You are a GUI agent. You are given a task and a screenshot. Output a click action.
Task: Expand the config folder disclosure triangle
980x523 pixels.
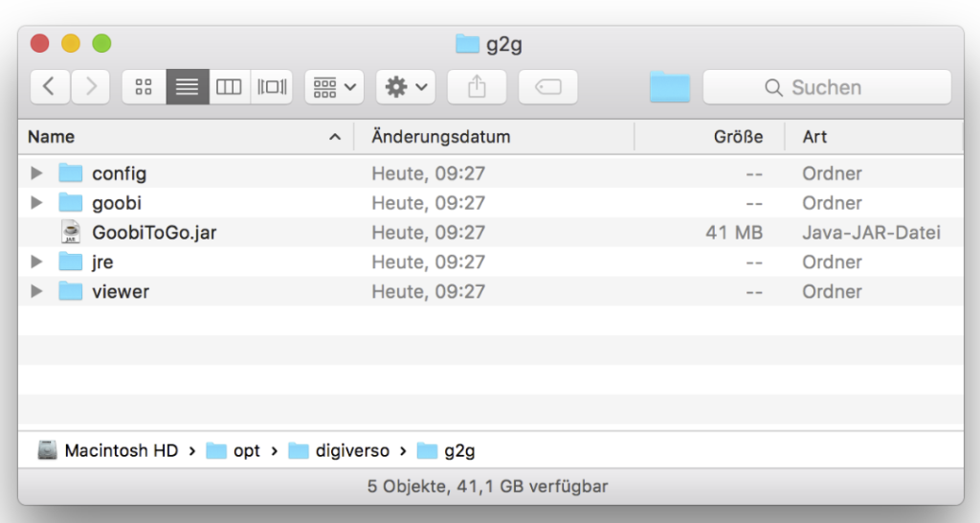click(36, 173)
